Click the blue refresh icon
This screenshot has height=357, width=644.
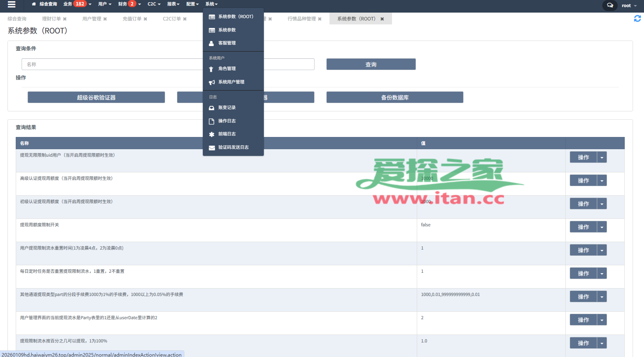(x=637, y=18)
